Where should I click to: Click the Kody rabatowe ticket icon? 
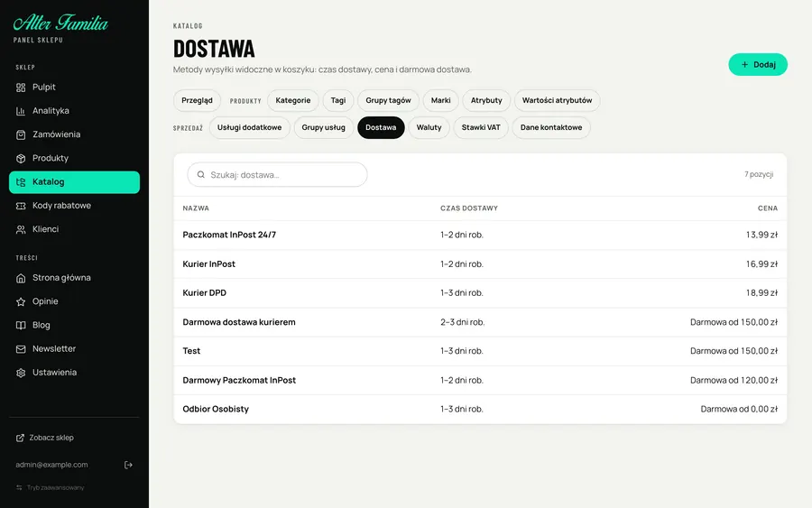point(21,206)
